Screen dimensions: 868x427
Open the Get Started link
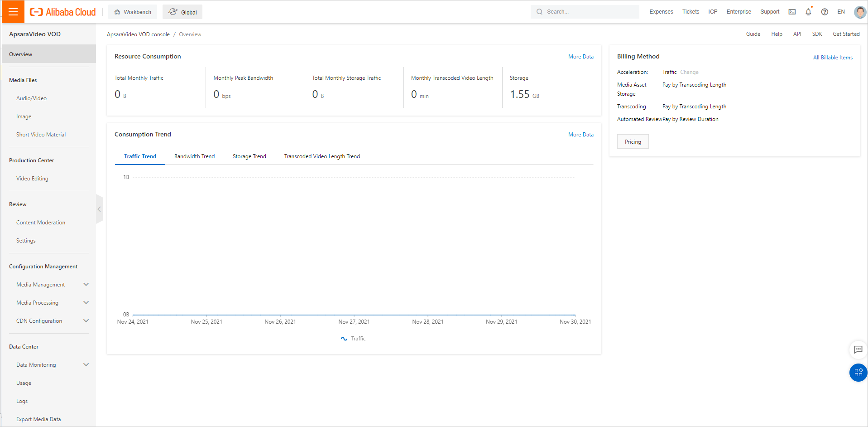(846, 34)
